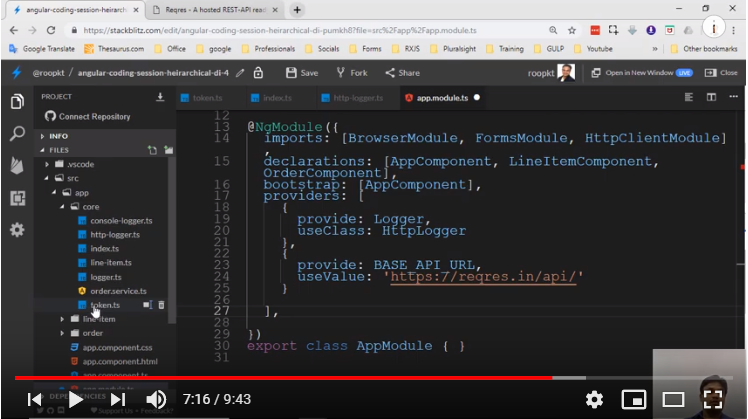Image resolution: width=748 pixels, height=419 pixels.
Task: Open the settings gear in StackBlitz sidebar
Action: click(x=17, y=230)
